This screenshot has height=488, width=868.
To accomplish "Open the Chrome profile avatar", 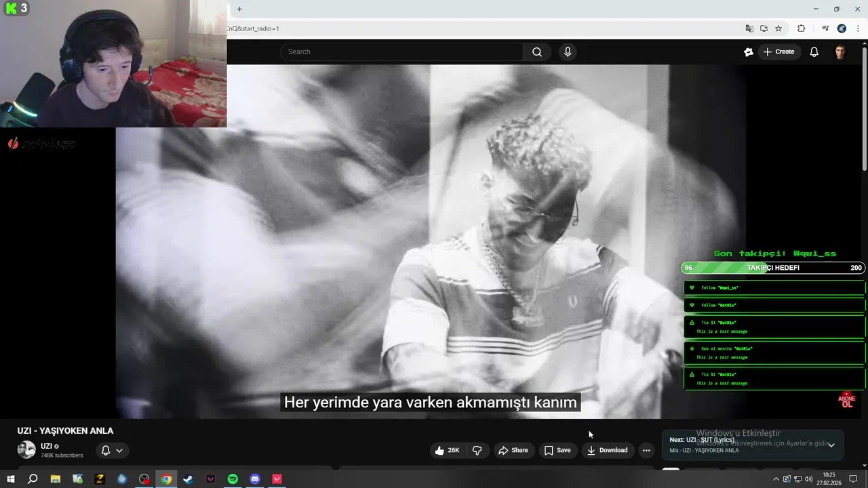I will point(842,28).
